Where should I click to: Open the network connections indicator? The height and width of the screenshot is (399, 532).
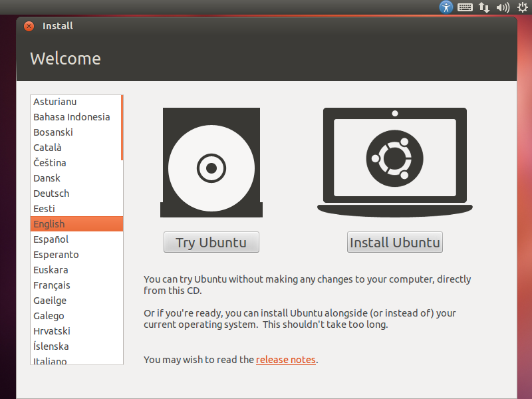tap(484, 7)
